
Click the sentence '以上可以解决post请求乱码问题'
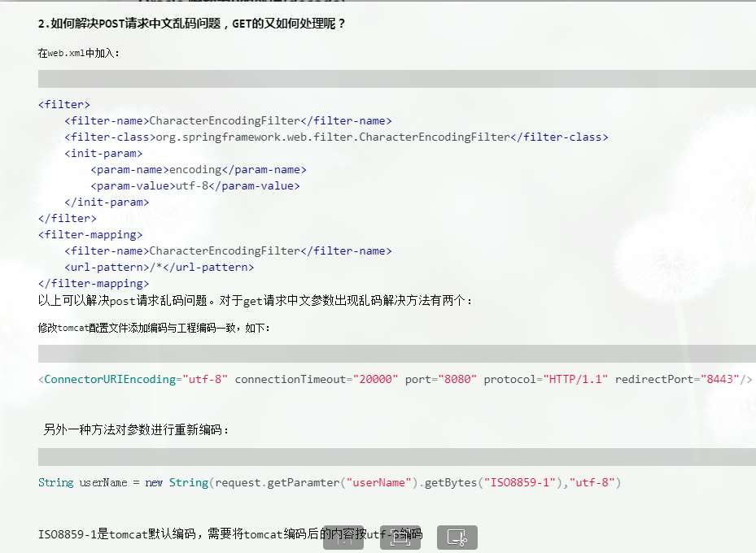coord(123,301)
